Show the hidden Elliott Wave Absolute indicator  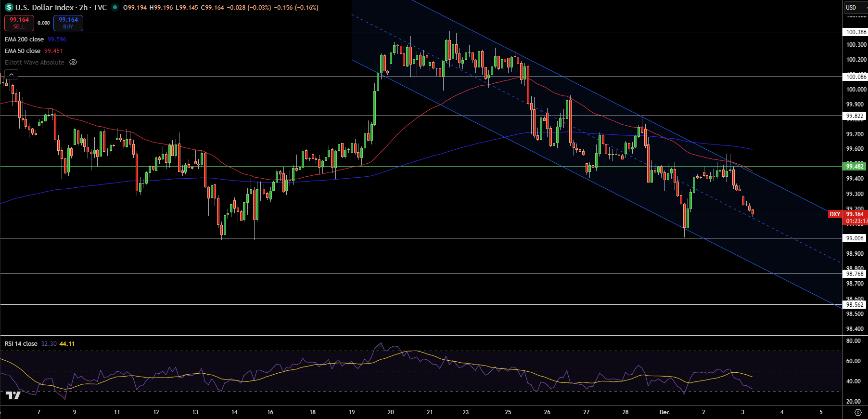pos(73,62)
